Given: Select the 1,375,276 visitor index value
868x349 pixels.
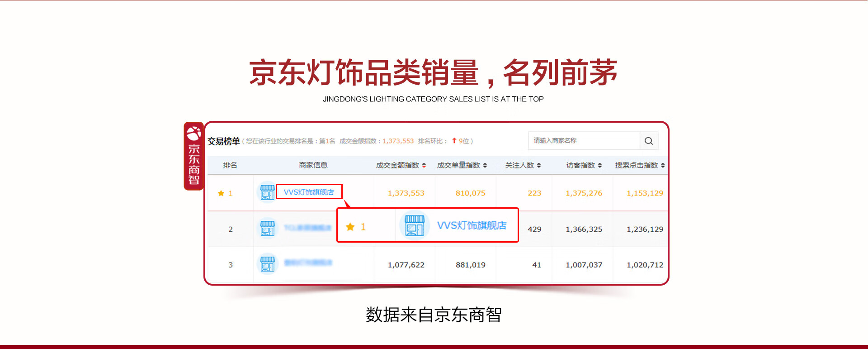Looking at the screenshot, I should 584,193.
